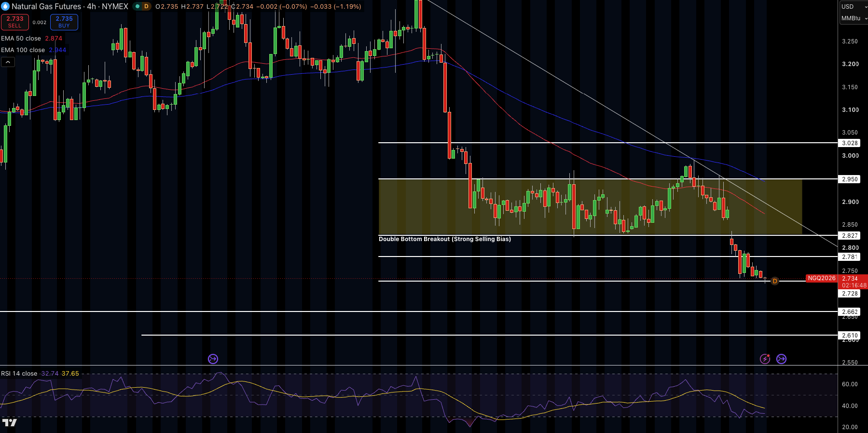
Task: Click the leftmost purple contract rollover icon
Action: click(x=213, y=359)
